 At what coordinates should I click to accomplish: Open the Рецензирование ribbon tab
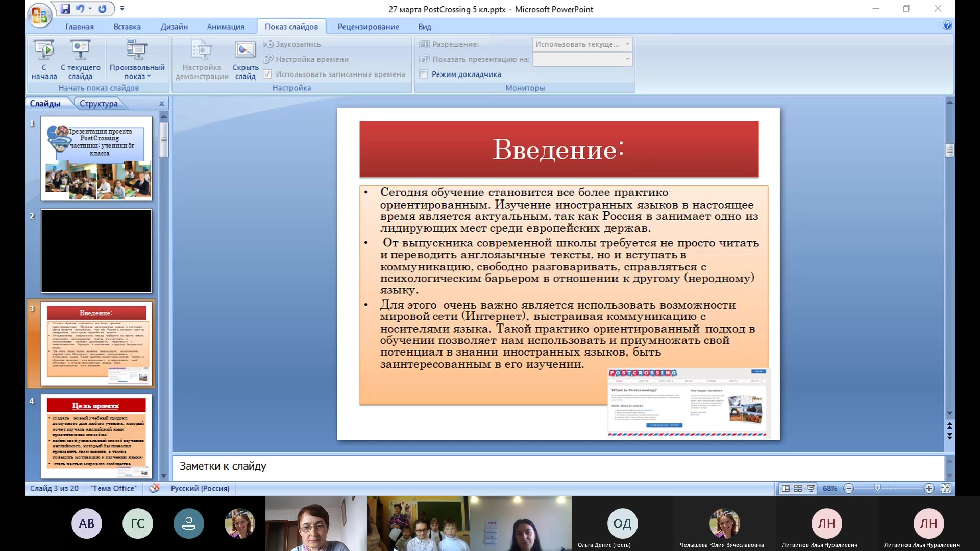(x=368, y=27)
